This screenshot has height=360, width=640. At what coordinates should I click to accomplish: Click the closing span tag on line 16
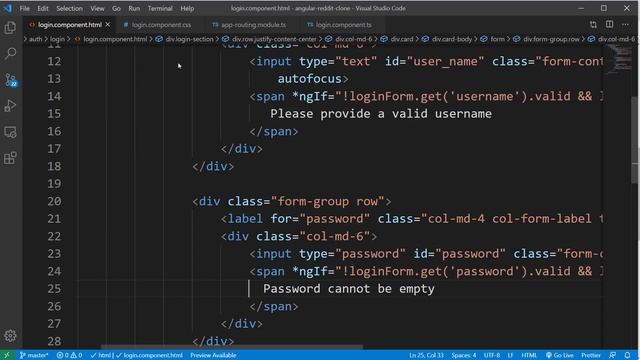click(274, 131)
